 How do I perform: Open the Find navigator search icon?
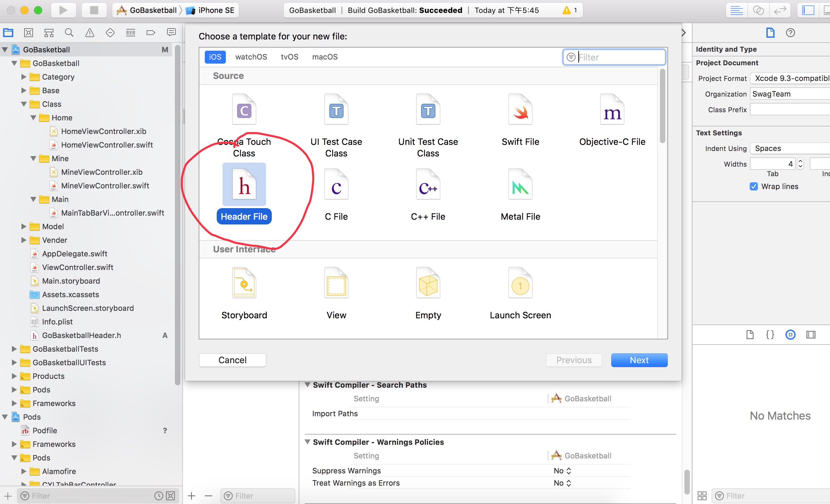69,33
